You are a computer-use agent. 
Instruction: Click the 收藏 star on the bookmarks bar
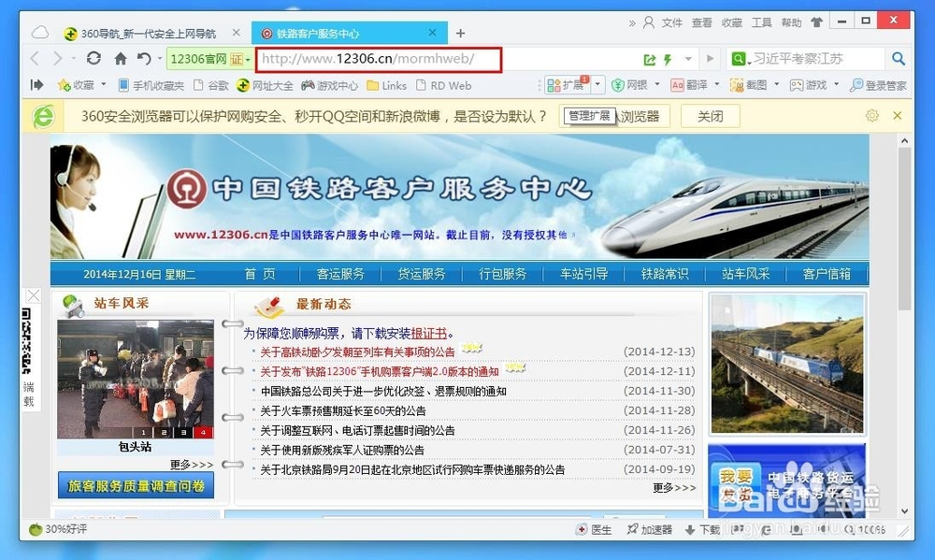pos(76,85)
